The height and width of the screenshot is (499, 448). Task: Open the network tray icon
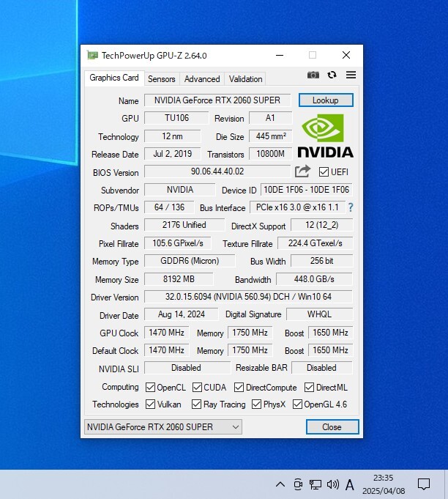tap(315, 484)
